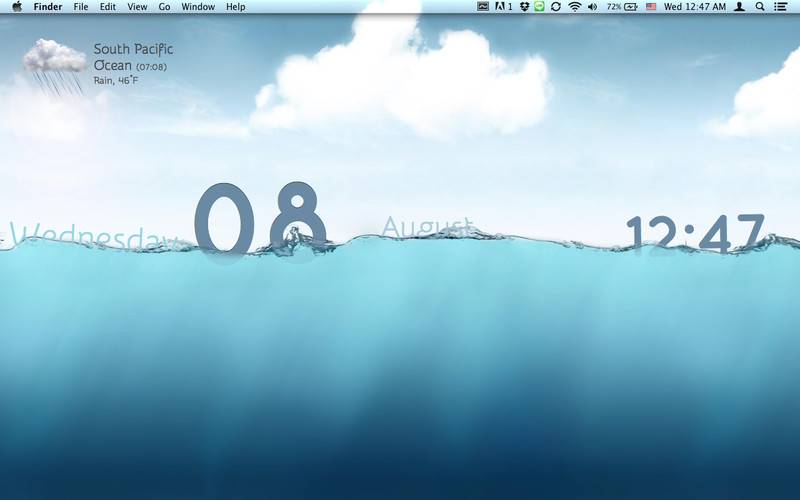Open Notification Center list icon
The image size is (800, 500).
point(780,7)
